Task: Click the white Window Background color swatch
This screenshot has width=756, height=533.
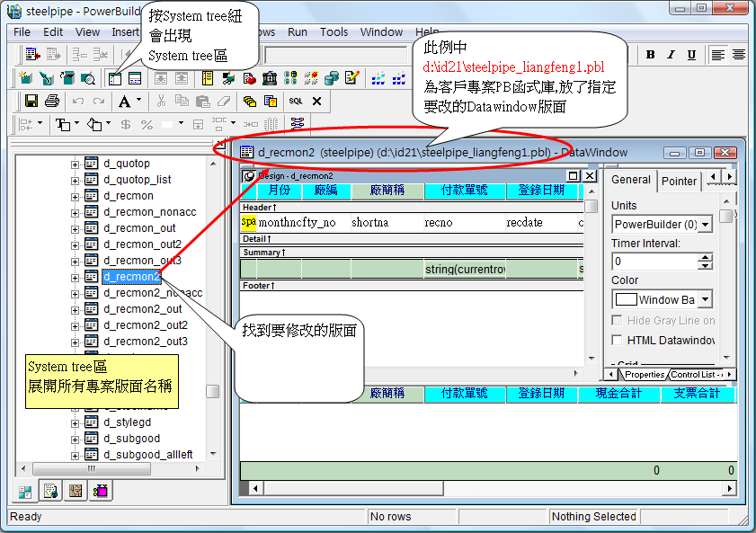Action: click(627, 299)
